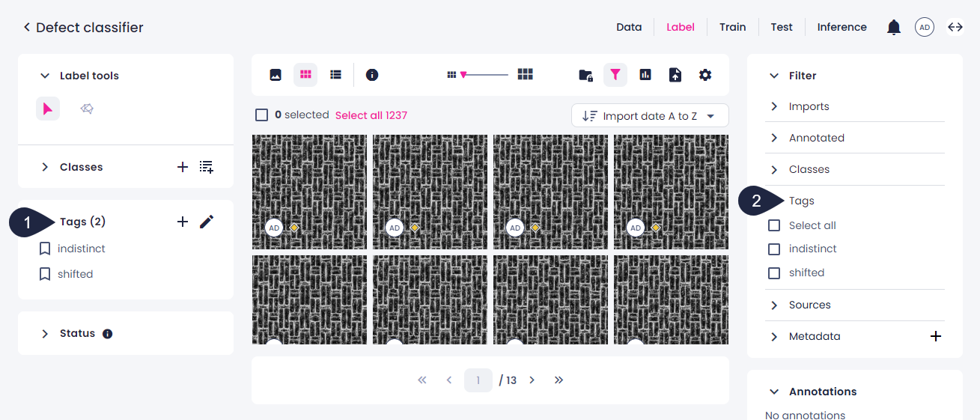980x420 pixels.
Task: Open the AD user avatar menu
Action: point(925,28)
